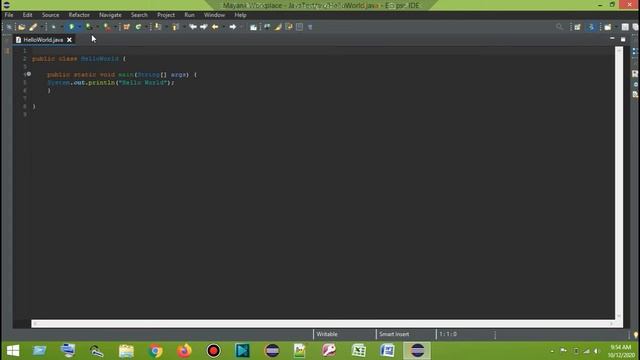The image size is (640, 360).
Task: Open the Back history dropdown arrow
Action: 223,27
